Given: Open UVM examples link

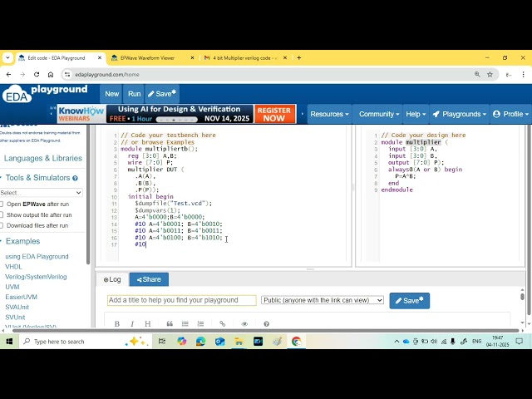Looking at the screenshot, I should tap(12, 287).
